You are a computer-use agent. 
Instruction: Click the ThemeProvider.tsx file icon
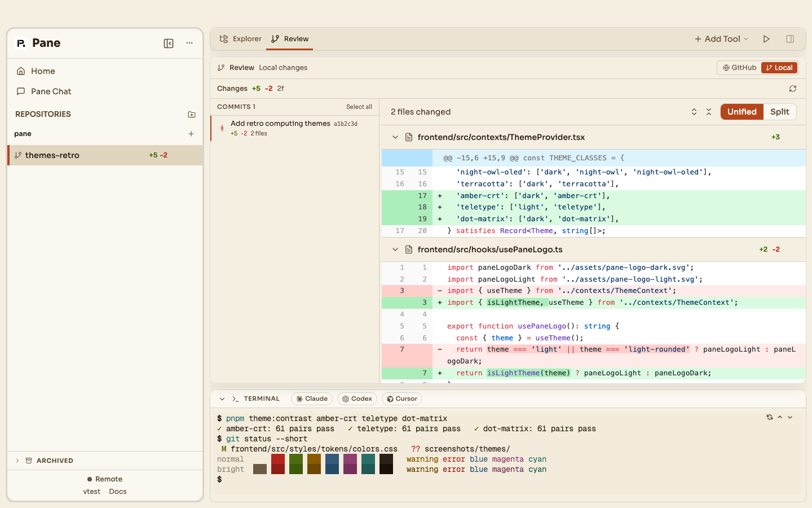409,137
